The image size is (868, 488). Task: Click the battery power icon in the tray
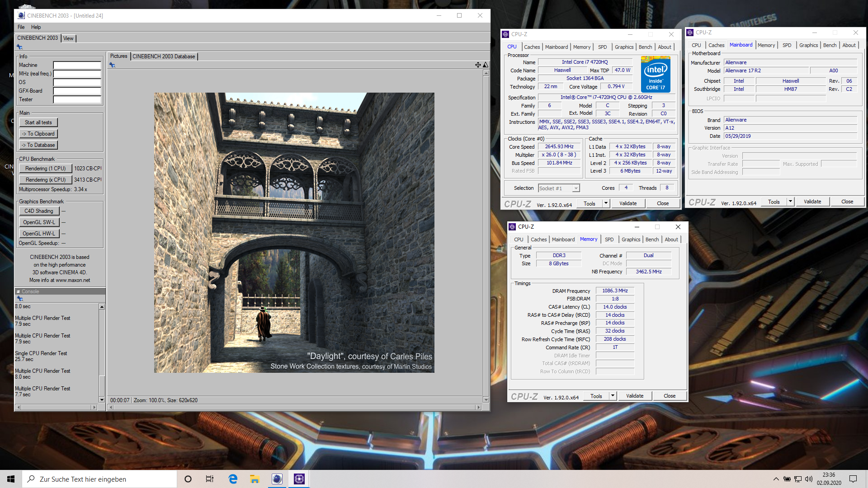(x=787, y=479)
